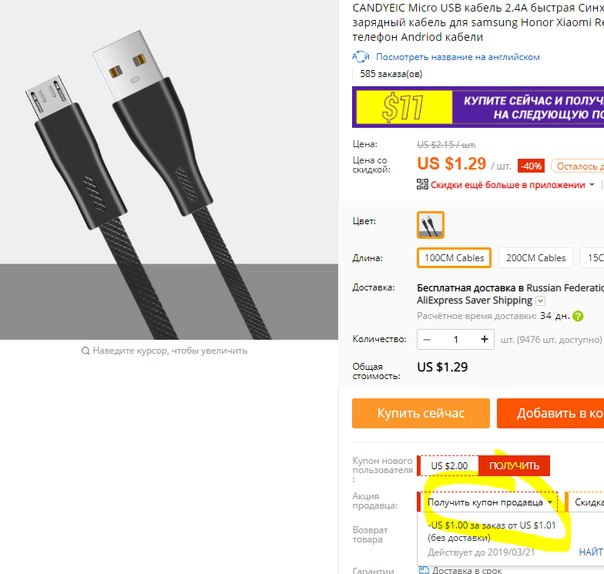Select the 200CM Cables length option
The height and width of the screenshot is (574, 604).
535,258
